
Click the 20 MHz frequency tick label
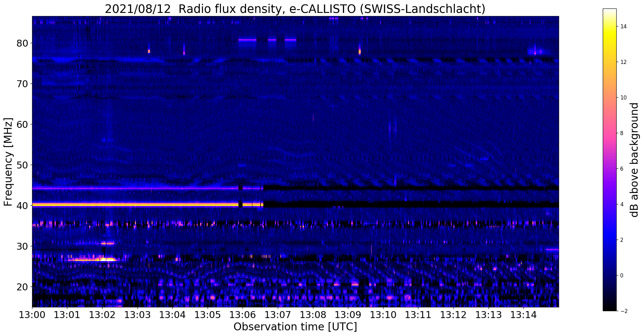point(22,287)
